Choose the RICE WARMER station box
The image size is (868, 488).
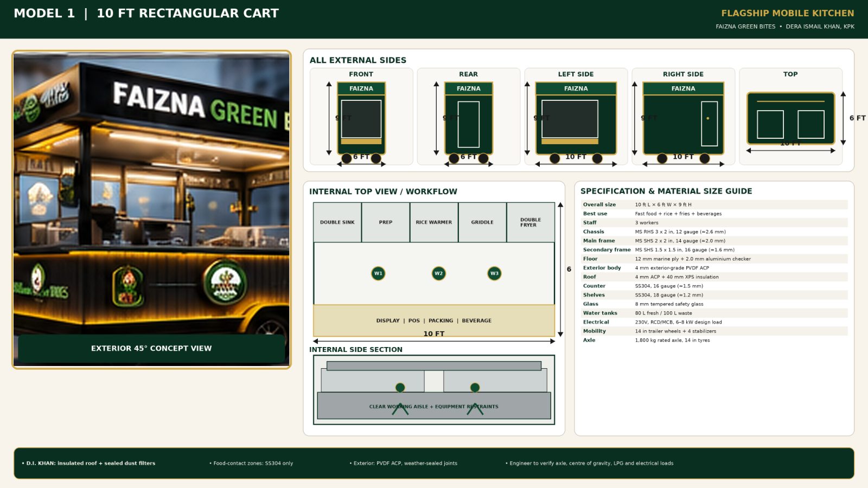tap(434, 222)
